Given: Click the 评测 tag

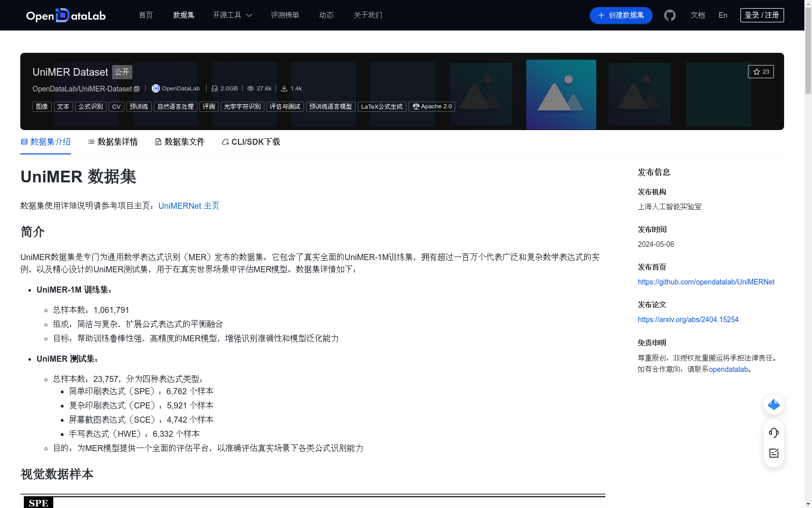Looking at the screenshot, I should 209,107.
